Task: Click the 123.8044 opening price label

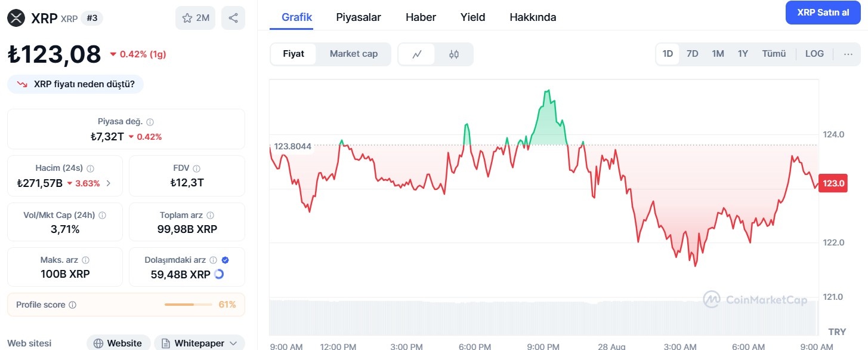Action: (292, 146)
